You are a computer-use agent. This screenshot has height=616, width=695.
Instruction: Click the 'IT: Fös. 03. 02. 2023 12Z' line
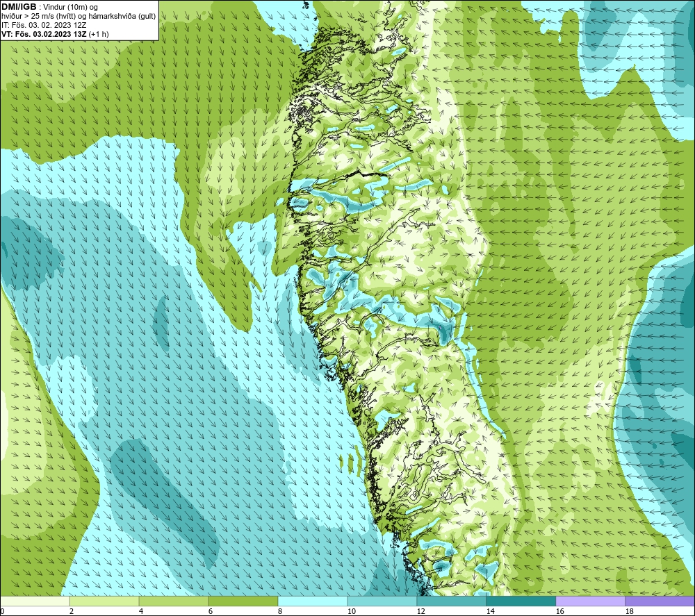tap(44, 25)
